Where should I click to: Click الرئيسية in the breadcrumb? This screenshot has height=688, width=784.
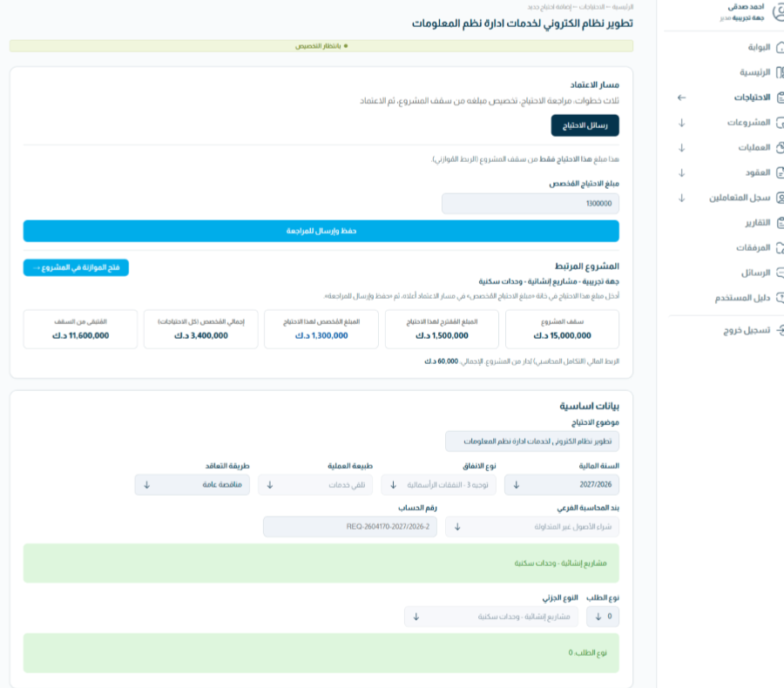click(x=623, y=7)
